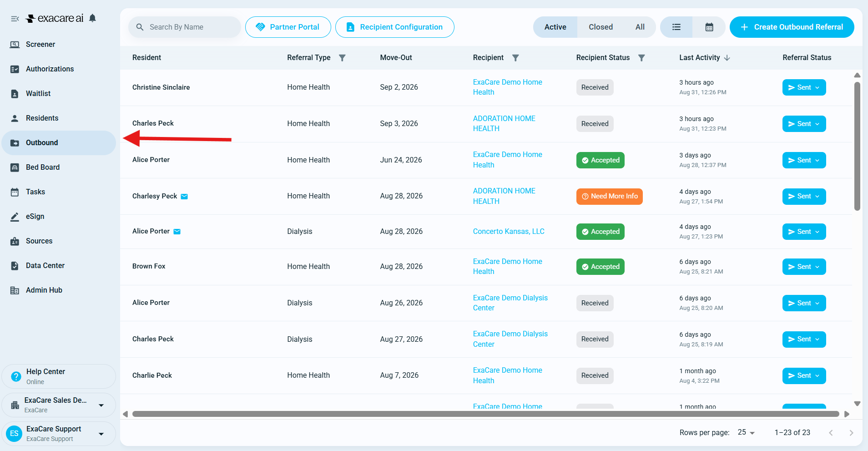Image resolution: width=868 pixels, height=451 pixels.
Task: Open message icon beside Charlesy Peck
Action: (184, 197)
